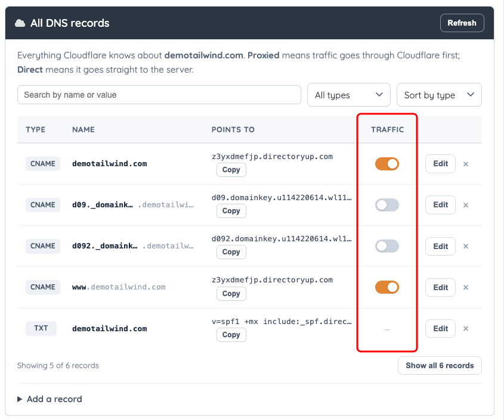Click the d092.domainkey.u114220614 value text
504x420 pixels.
tap(282, 239)
